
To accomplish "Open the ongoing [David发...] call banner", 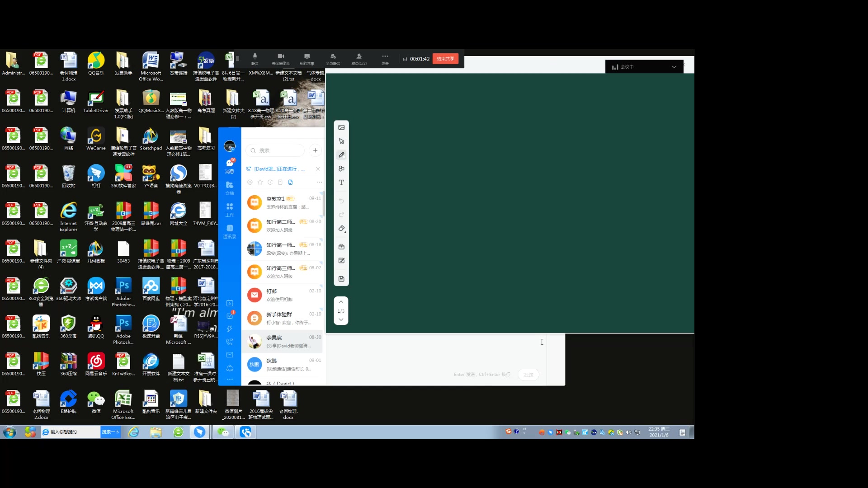I will [278, 169].
